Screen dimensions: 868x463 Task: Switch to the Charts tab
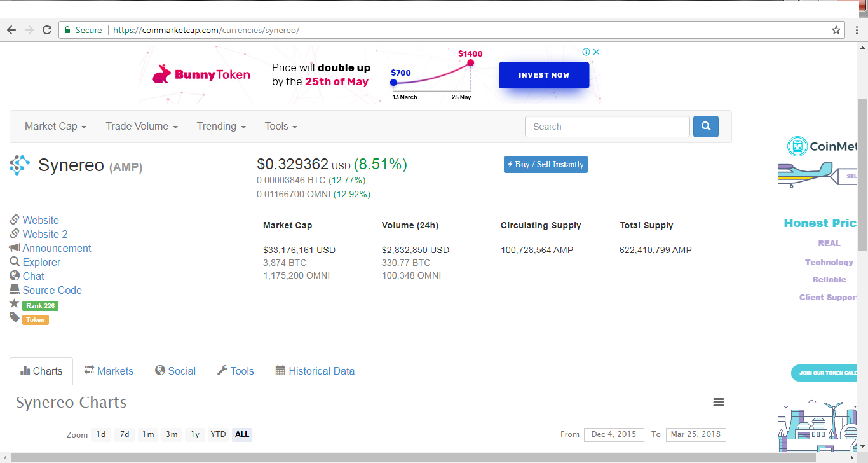tap(41, 371)
